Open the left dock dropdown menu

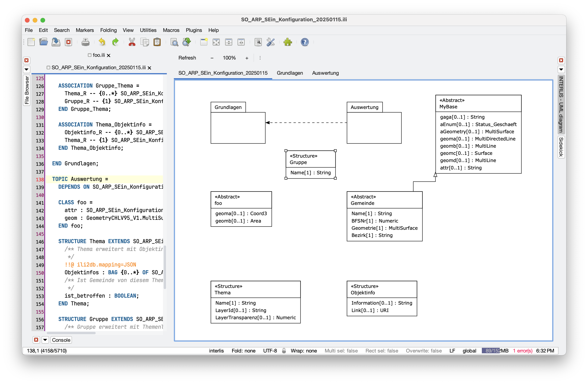click(x=26, y=69)
